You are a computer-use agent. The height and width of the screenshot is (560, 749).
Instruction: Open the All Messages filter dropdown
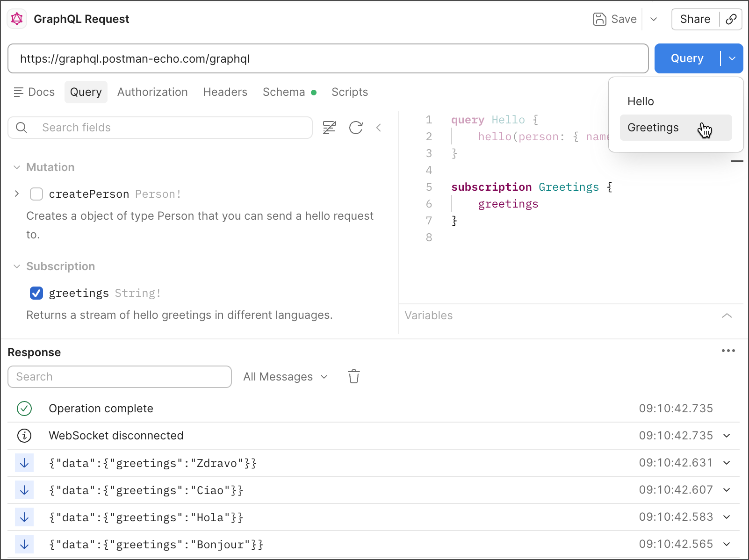tap(285, 377)
